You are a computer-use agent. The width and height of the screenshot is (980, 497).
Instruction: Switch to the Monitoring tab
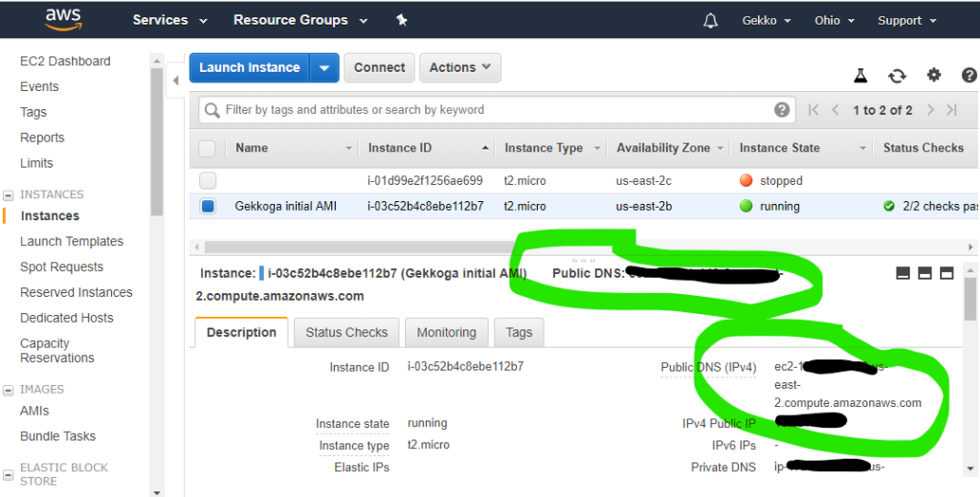tap(446, 332)
